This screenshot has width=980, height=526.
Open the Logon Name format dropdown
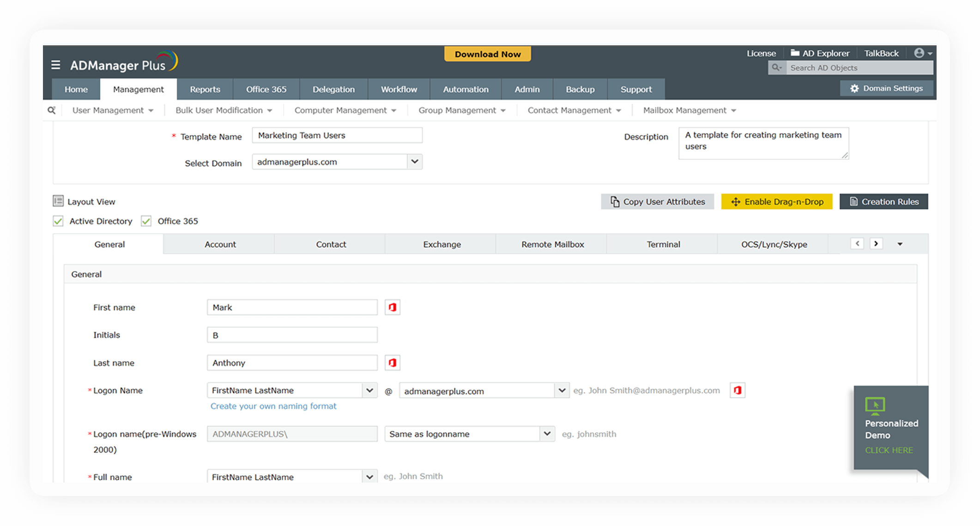point(369,391)
